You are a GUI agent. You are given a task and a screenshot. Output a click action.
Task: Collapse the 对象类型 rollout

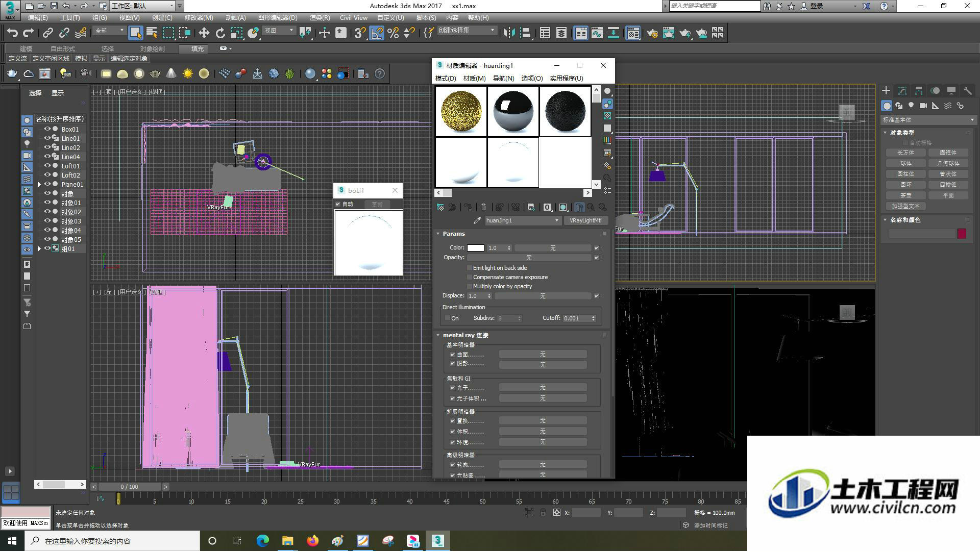885,133
